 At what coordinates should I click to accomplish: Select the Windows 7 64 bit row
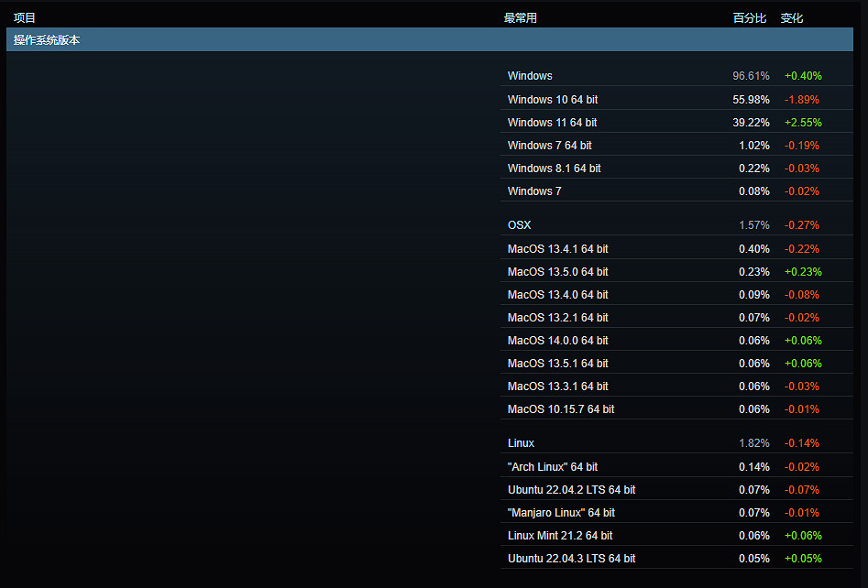coord(549,145)
